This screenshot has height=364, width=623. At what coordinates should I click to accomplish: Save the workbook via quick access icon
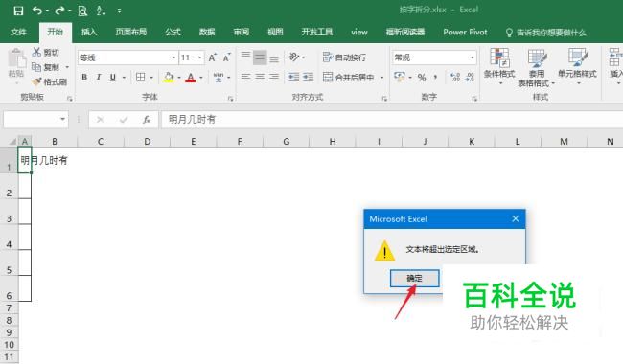click(x=18, y=11)
